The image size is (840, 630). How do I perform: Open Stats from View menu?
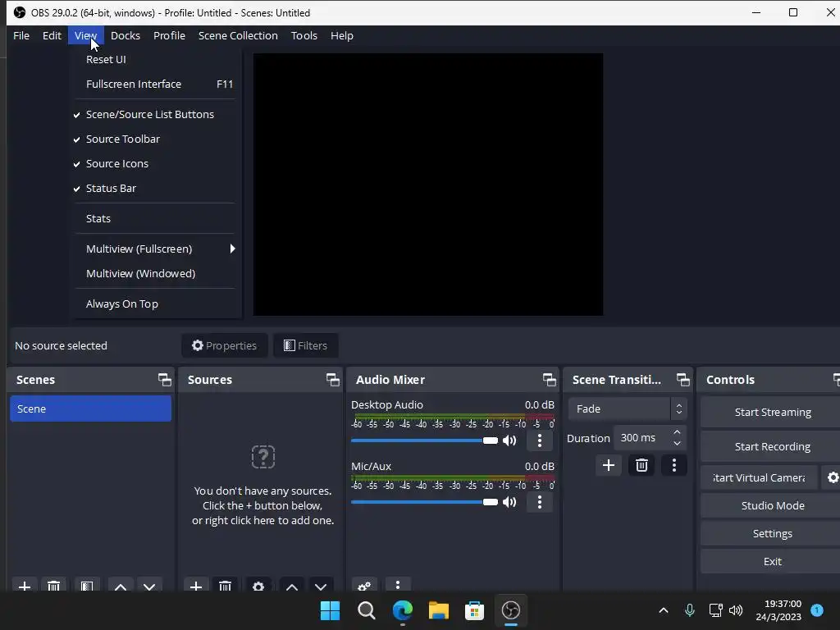155,218
